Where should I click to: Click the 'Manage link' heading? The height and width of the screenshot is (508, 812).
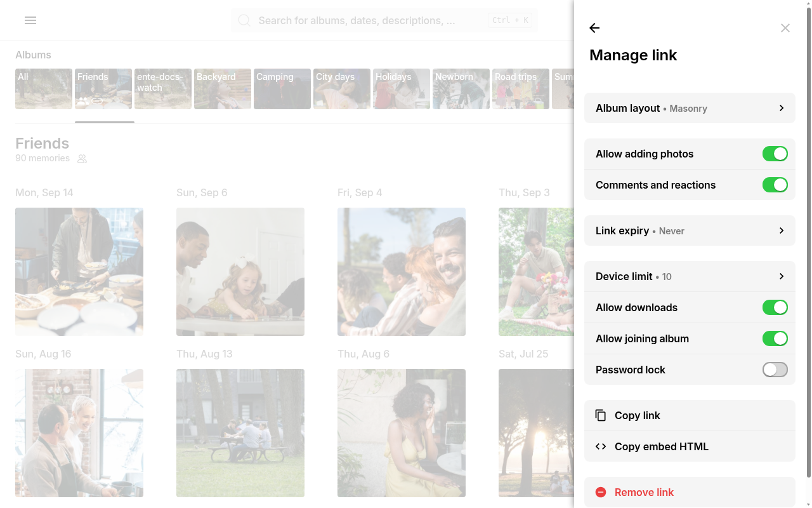633,55
